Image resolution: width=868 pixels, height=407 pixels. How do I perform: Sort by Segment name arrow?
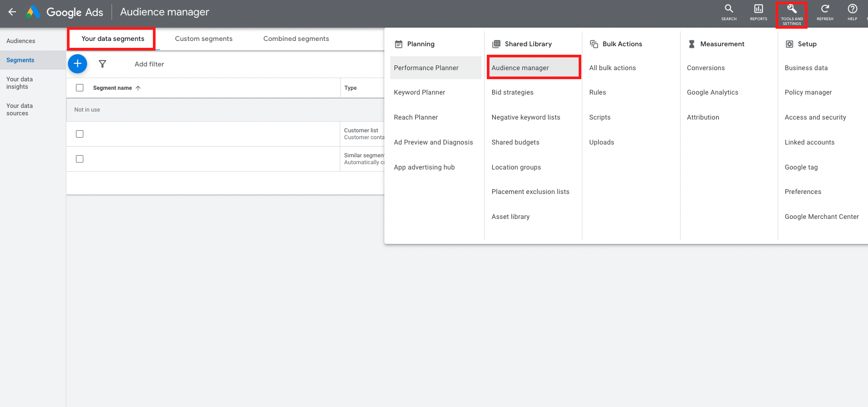138,88
